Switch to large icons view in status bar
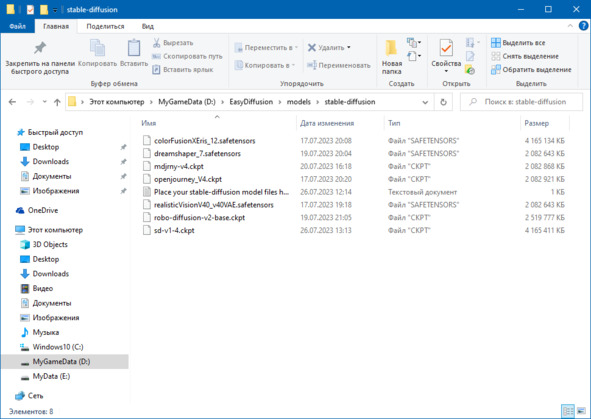 [581, 411]
